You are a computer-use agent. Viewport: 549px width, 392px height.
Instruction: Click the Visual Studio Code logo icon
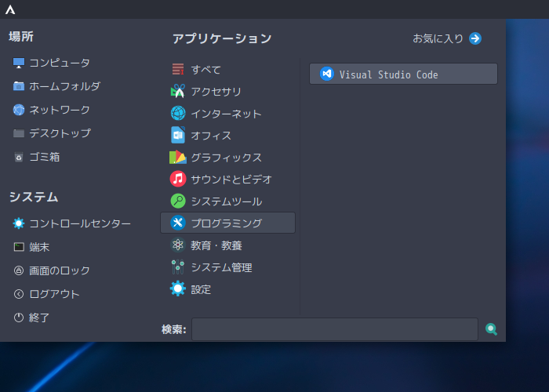(327, 74)
